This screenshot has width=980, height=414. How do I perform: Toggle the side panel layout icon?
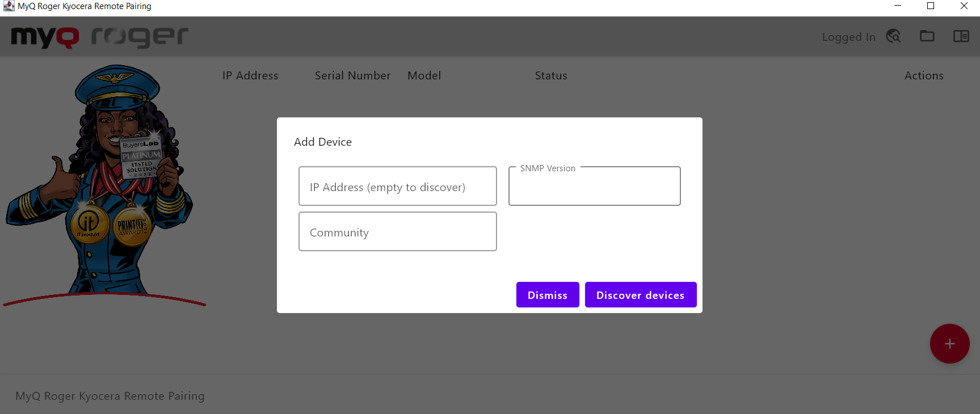961,36
